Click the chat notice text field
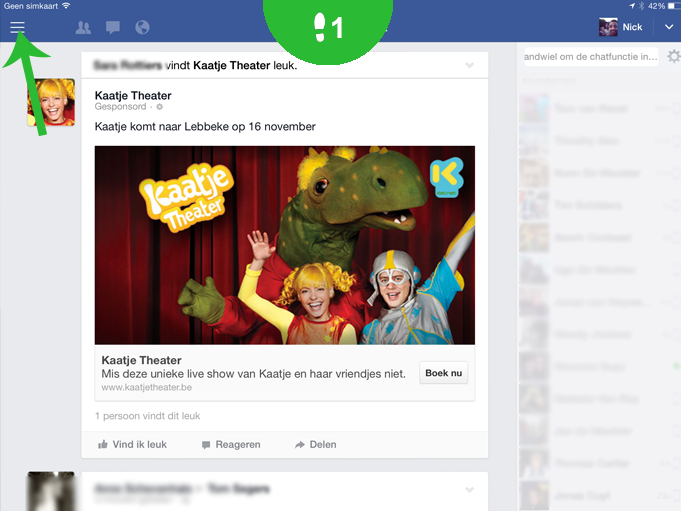The width and height of the screenshot is (681, 511). coord(591,56)
